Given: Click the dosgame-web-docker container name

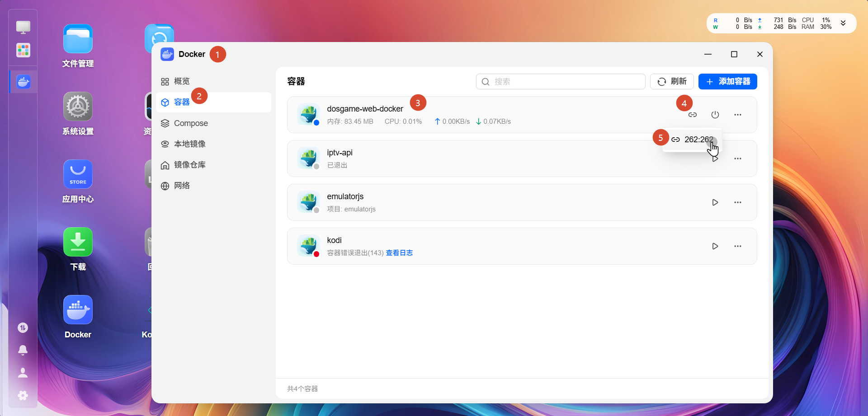Looking at the screenshot, I should (365, 109).
